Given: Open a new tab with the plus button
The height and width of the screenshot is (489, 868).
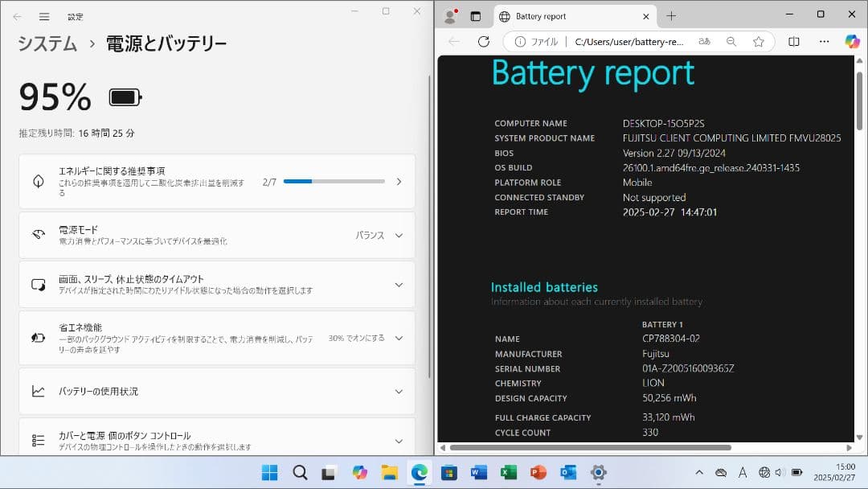Looking at the screenshot, I should pos(671,15).
